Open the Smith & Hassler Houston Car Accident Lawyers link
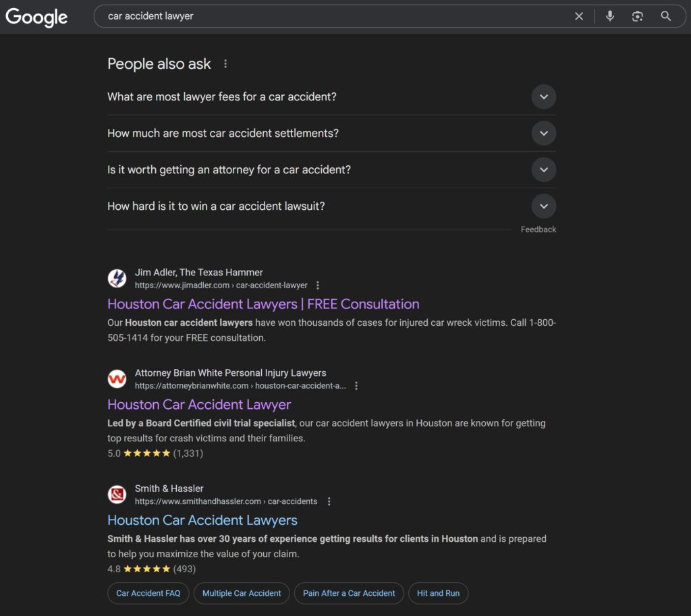Screen dimensions: 691x616 202,520
